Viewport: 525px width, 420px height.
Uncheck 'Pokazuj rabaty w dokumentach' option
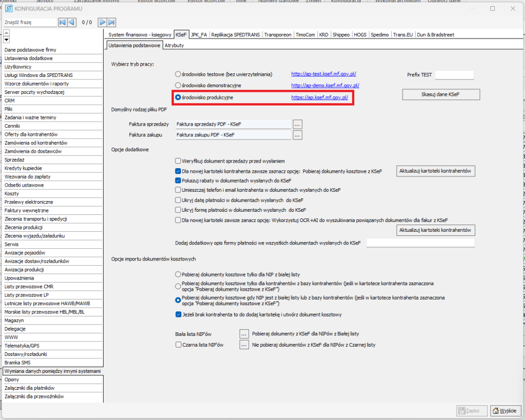tap(178, 181)
